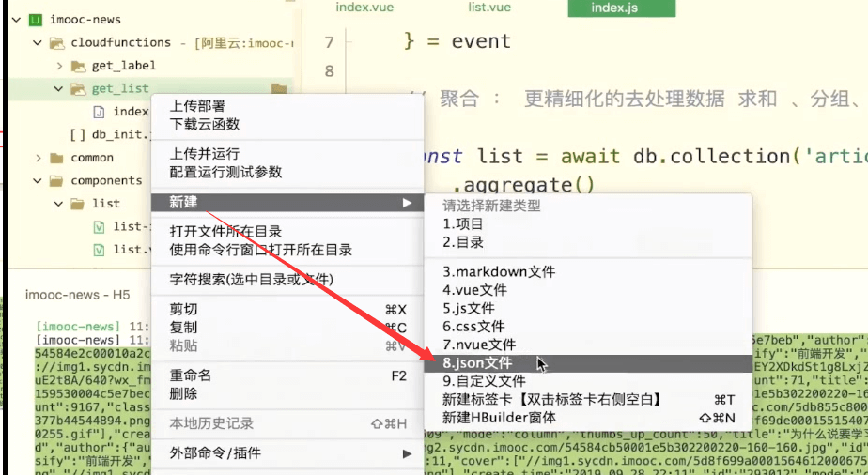Open 外部命令/插件 menu entry
This screenshot has height=475, width=868.
(x=287, y=454)
